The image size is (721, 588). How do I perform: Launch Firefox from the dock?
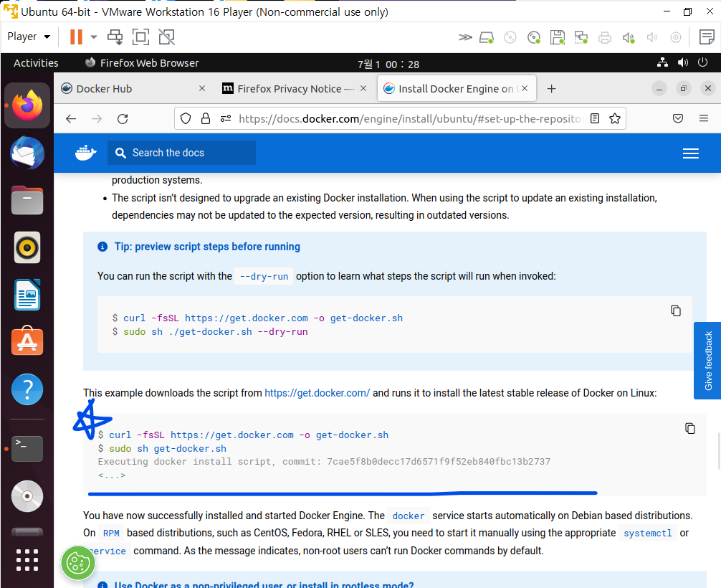(27, 105)
